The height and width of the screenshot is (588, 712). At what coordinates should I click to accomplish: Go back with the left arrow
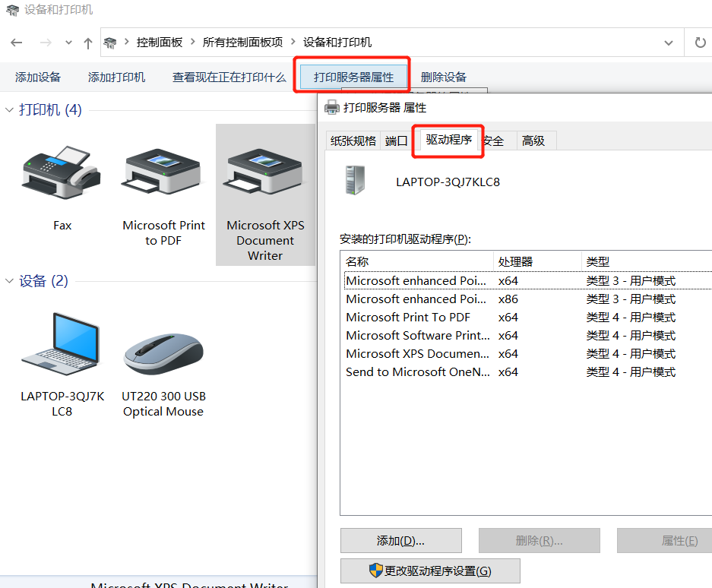[17, 43]
